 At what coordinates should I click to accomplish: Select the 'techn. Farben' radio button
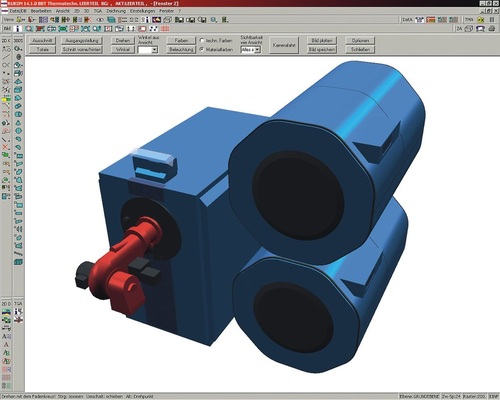click(202, 40)
